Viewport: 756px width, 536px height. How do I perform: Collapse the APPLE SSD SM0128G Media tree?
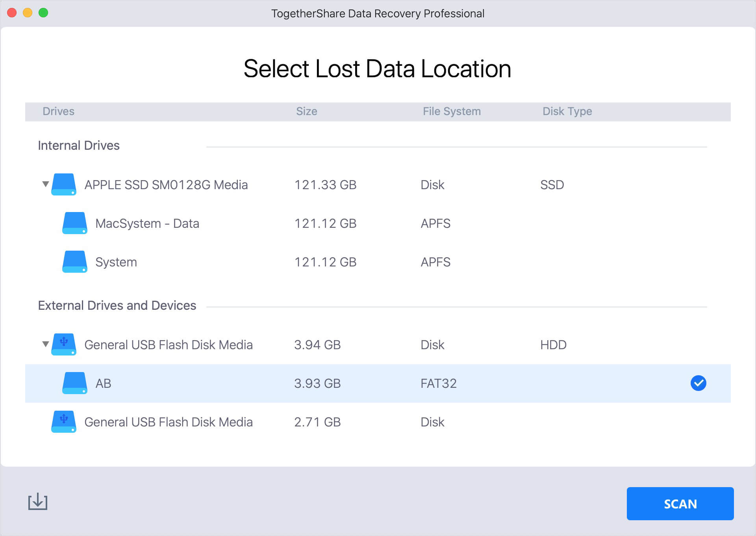(46, 184)
